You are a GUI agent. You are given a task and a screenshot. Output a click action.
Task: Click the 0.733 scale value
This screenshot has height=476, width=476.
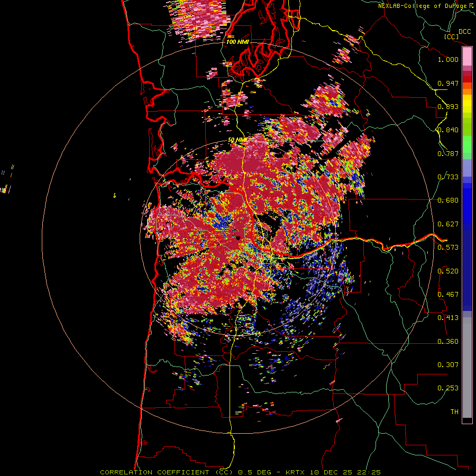click(448, 177)
